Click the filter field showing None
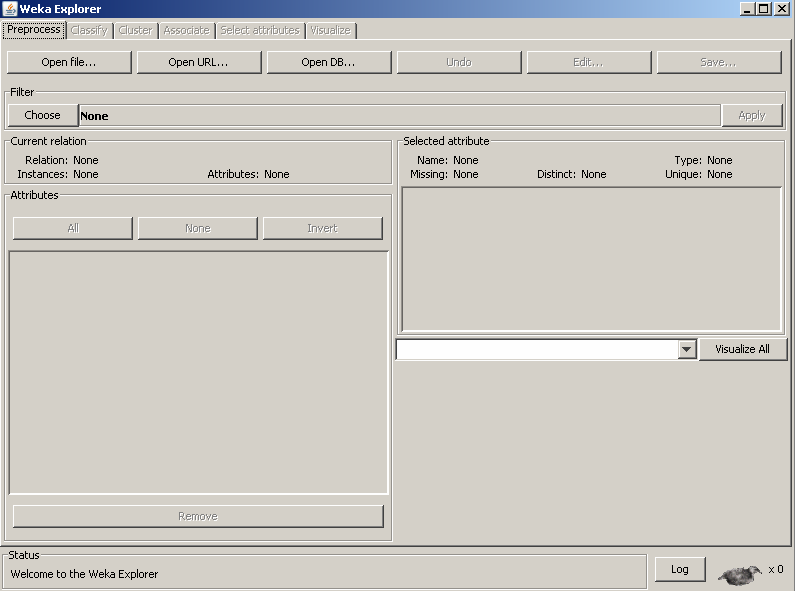This screenshot has width=795, height=591. click(400, 116)
